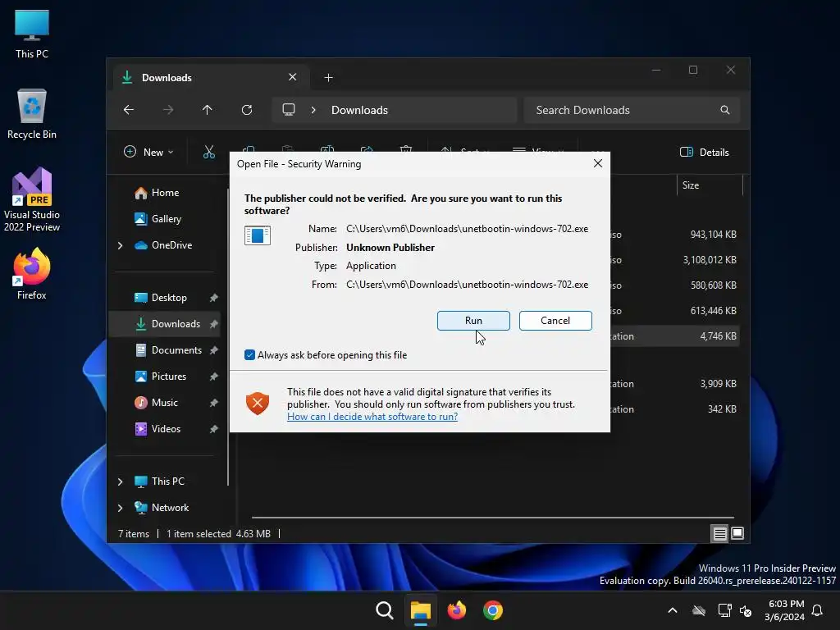Refresh the Downloads folder
840x630 pixels.
coord(246,110)
